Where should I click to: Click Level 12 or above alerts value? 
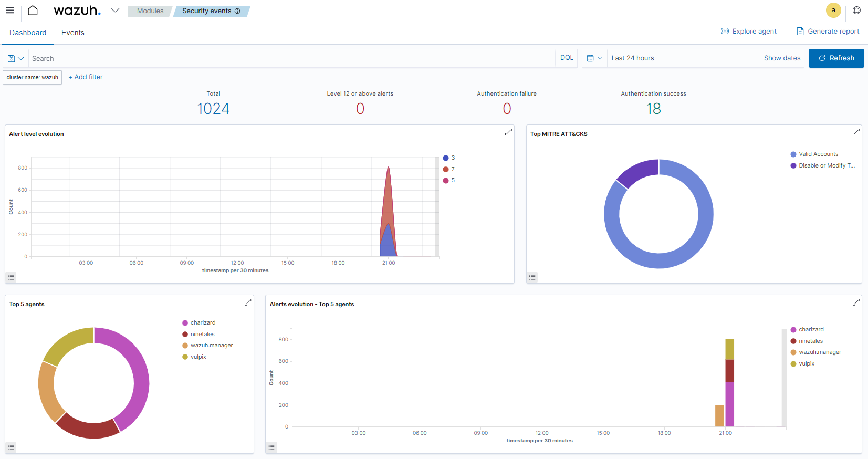click(360, 109)
